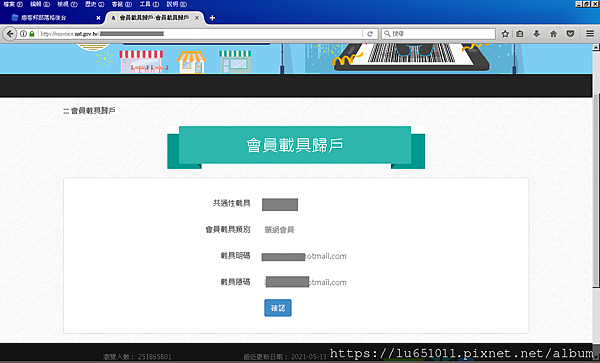Close the first background tab
Image resolution: width=600 pixels, height=363 pixels.
pos(98,18)
